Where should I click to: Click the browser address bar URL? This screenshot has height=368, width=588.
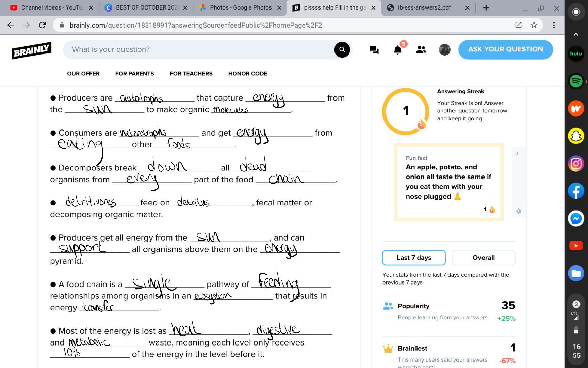[196, 25]
